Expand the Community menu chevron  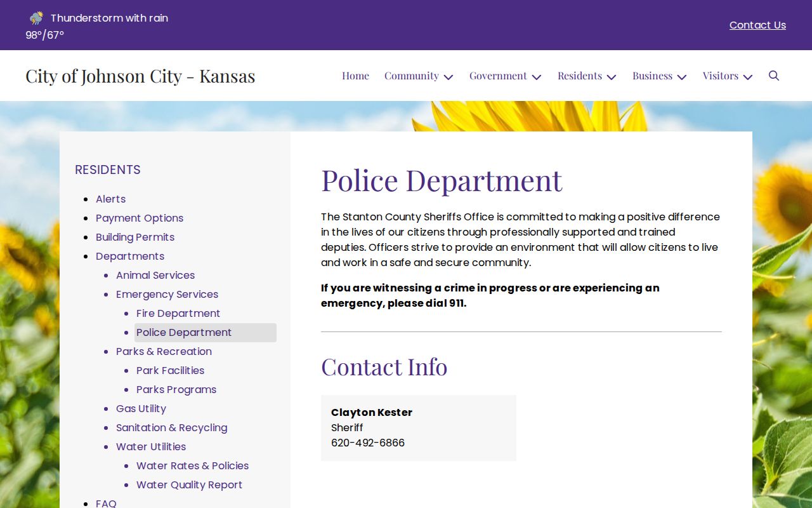tap(449, 77)
